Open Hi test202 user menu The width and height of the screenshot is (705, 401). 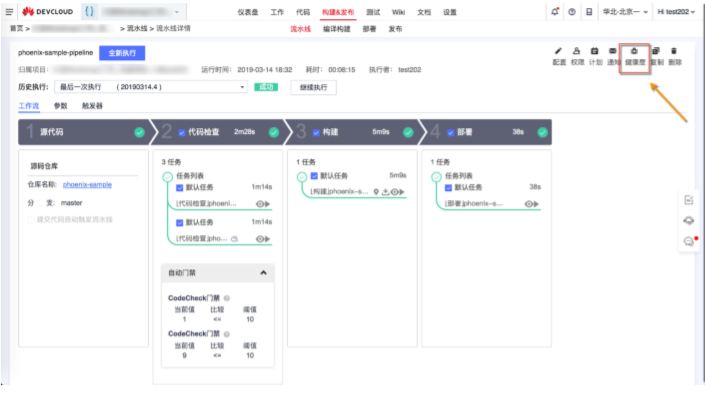click(x=676, y=12)
